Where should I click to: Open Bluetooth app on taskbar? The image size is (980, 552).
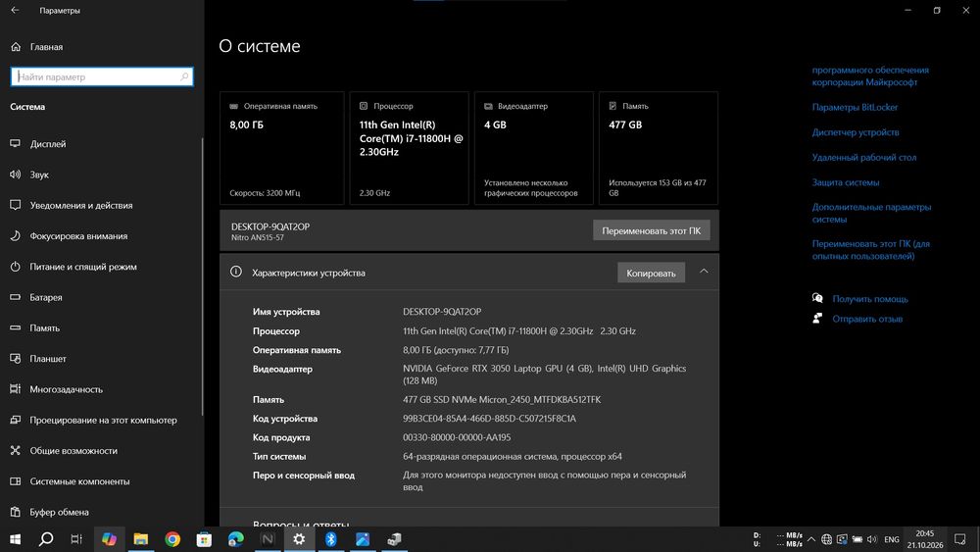[x=330, y=539]
